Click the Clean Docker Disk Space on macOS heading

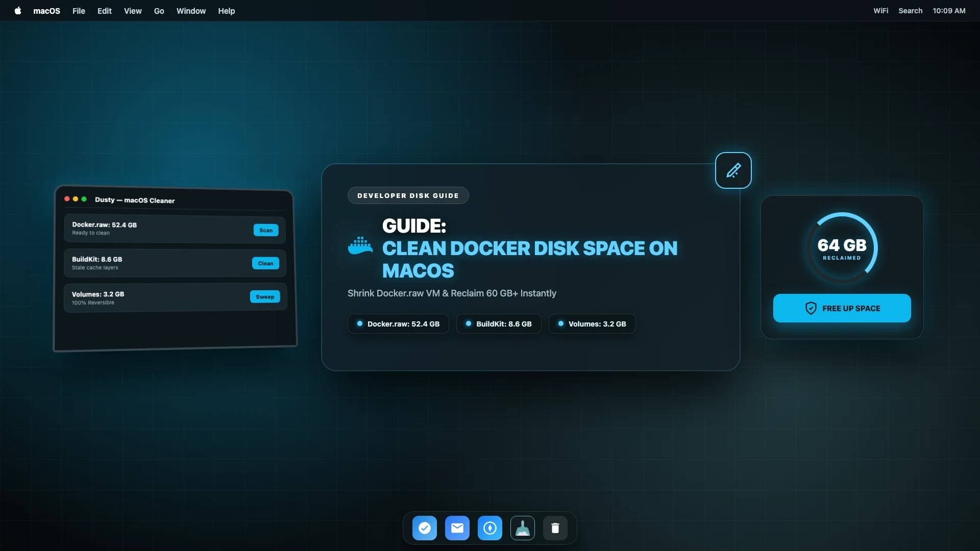point(530,259)
